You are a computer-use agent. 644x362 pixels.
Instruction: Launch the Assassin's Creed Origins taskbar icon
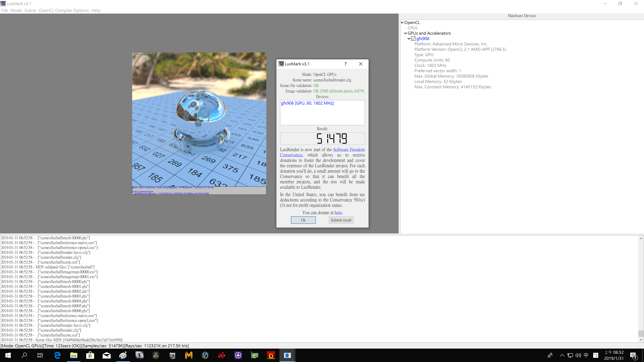156,355
